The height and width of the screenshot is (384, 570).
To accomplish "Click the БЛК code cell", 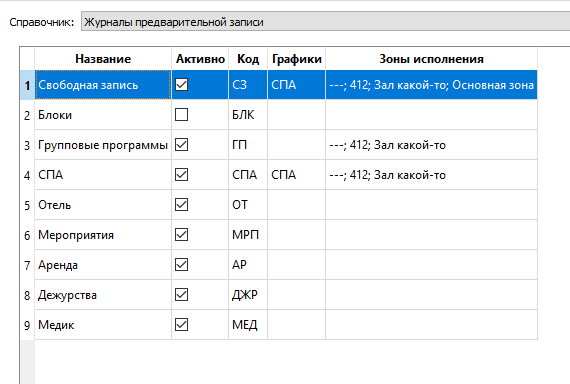I will coord(248,115).
